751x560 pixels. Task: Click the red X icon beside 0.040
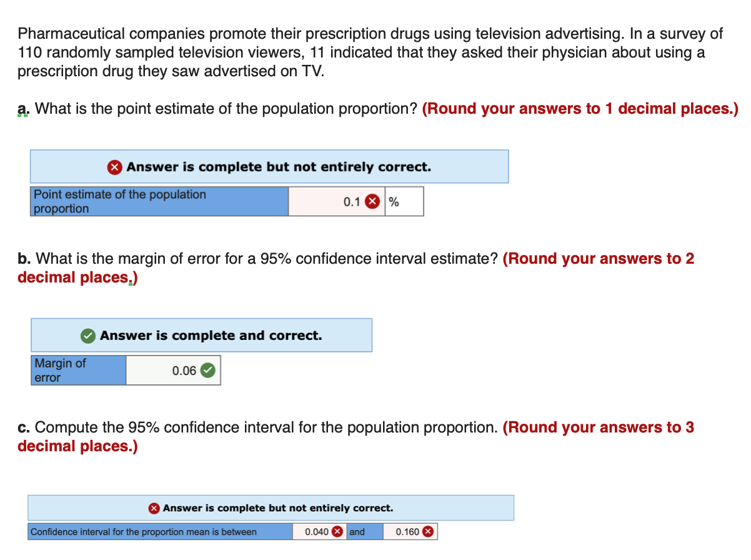click(336, 532)
